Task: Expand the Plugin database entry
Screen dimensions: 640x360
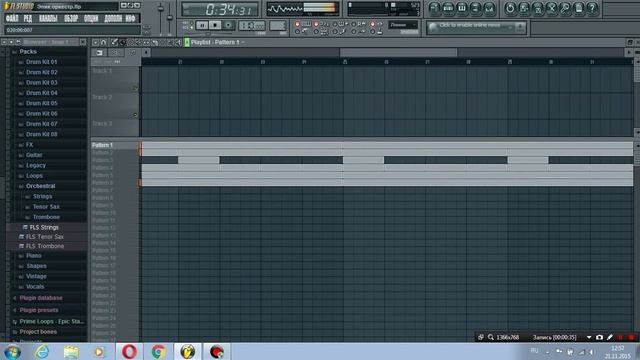Action: click(x=41, y=298)
